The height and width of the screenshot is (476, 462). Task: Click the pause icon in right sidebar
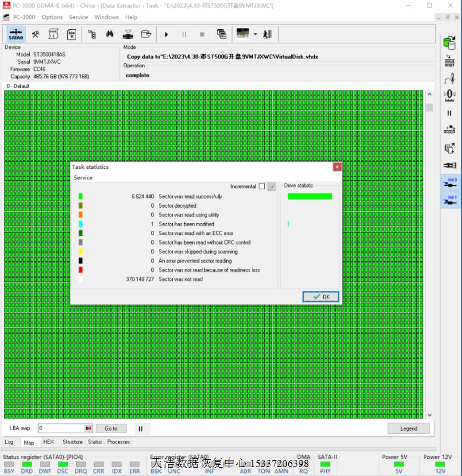pos(449,112)
